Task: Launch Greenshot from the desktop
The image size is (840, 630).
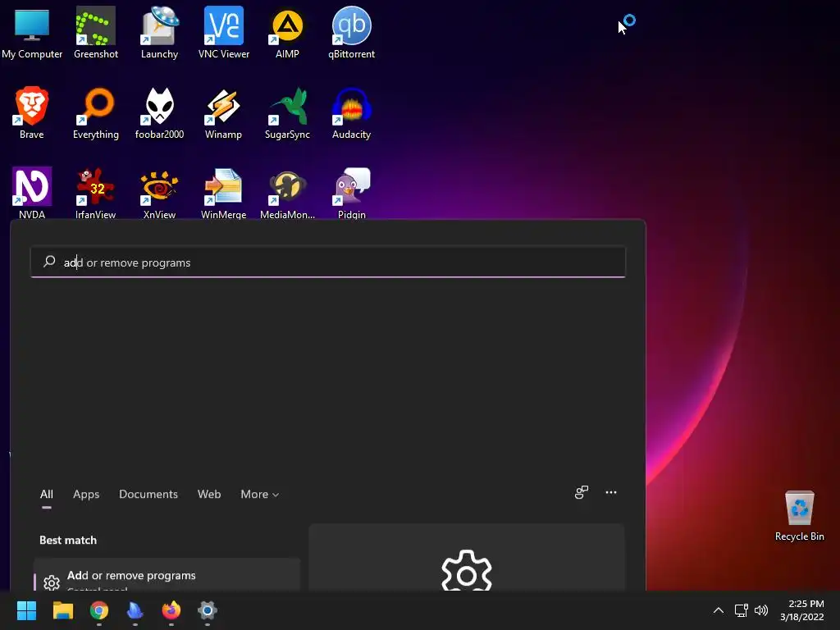Action: 96,33
